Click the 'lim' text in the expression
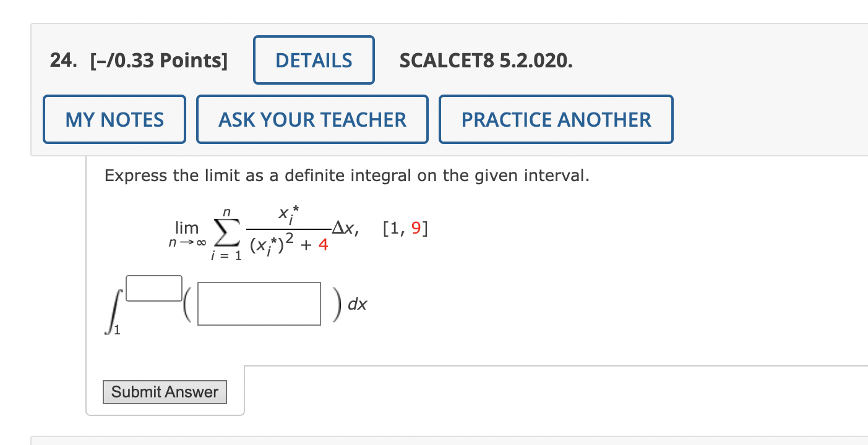The width and height of the screenshot is (868, 445). coord(186,227)
